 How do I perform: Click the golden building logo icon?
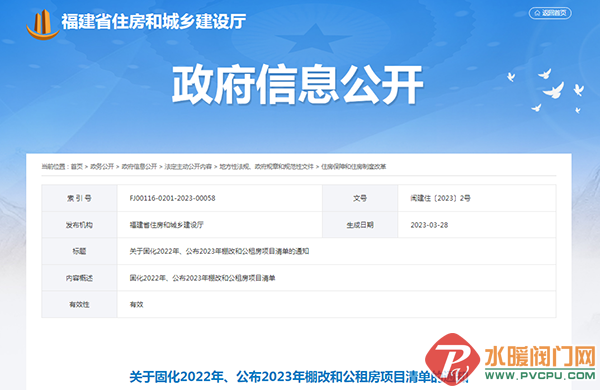(43, 24)
